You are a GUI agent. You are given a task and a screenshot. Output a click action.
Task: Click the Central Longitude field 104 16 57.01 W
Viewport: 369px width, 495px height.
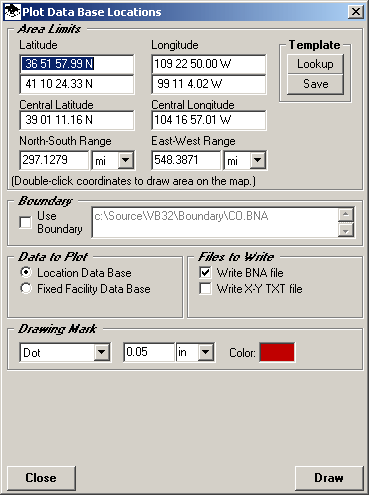(209, 120)
